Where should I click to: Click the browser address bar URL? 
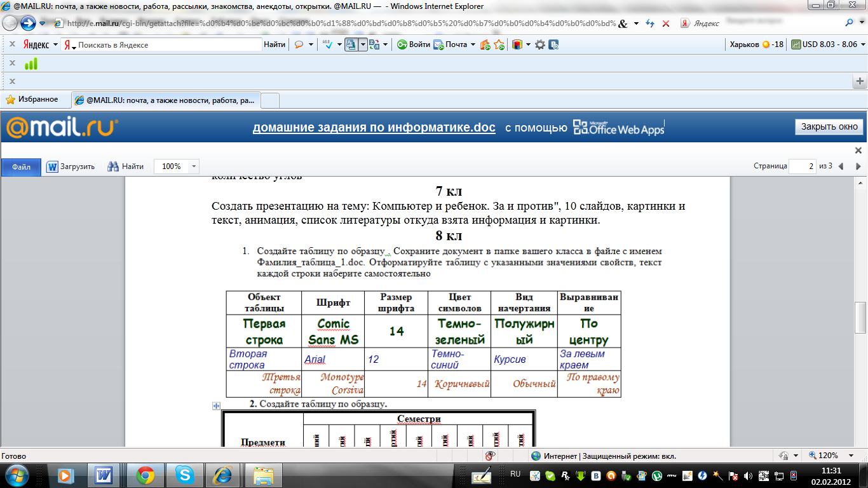point(341,24)
